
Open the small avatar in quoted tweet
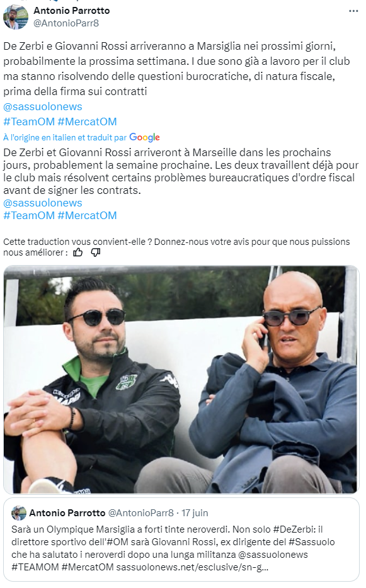(x=19, y=513)
